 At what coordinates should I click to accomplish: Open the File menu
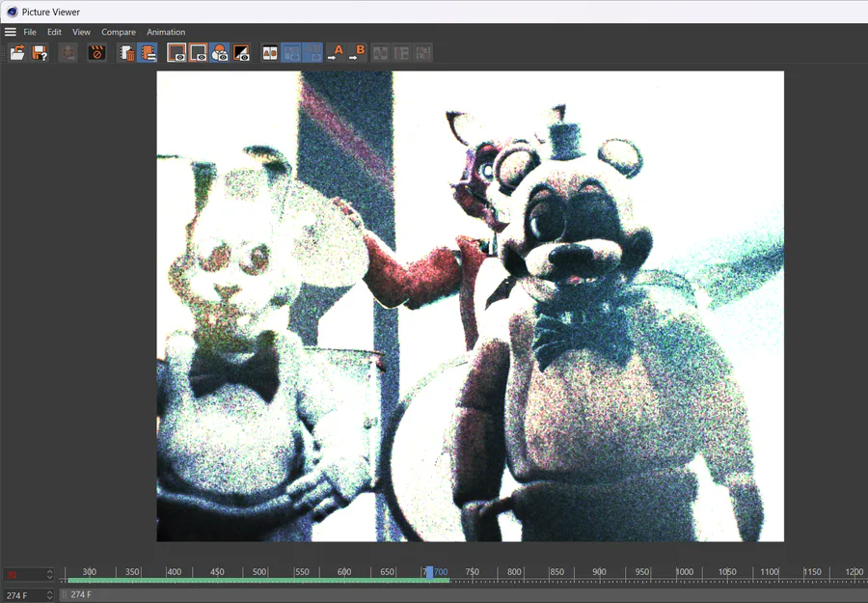click(30, 32)
